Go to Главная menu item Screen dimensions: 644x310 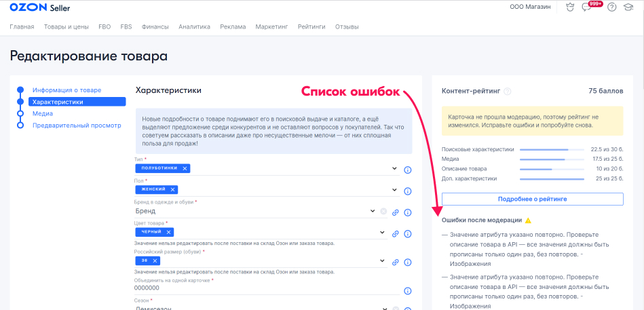click(22, 26)
